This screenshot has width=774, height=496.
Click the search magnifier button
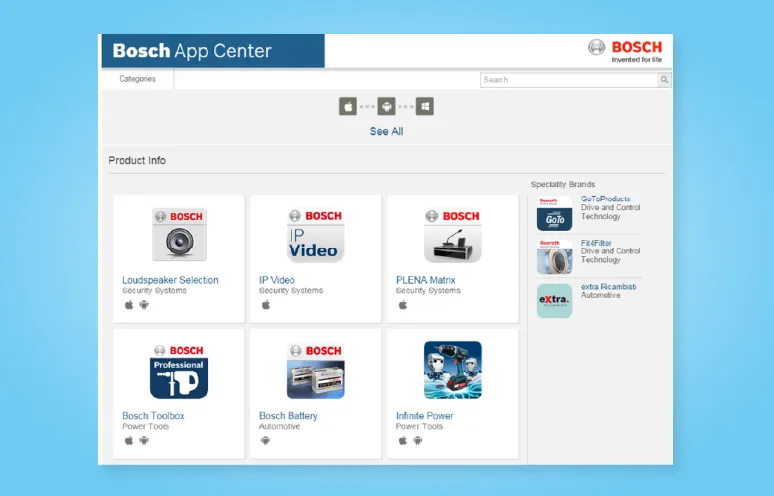(x=664, y=79)
